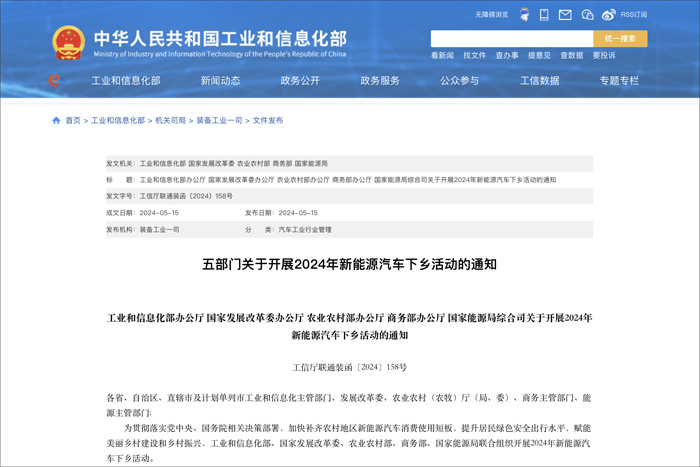Click category value 汽车工业行业管理
Viewport: 700px width, 467px height.
(x=305, y=229)
